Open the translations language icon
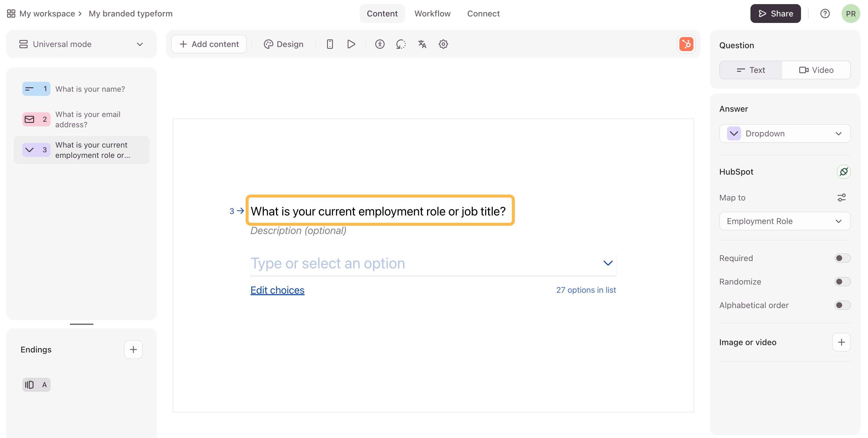 (x=422, y=44)
